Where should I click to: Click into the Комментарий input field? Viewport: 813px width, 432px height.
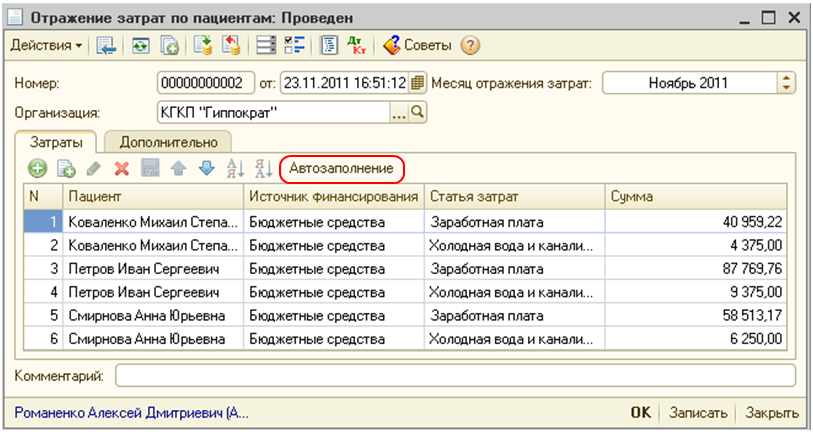point(455,375)
